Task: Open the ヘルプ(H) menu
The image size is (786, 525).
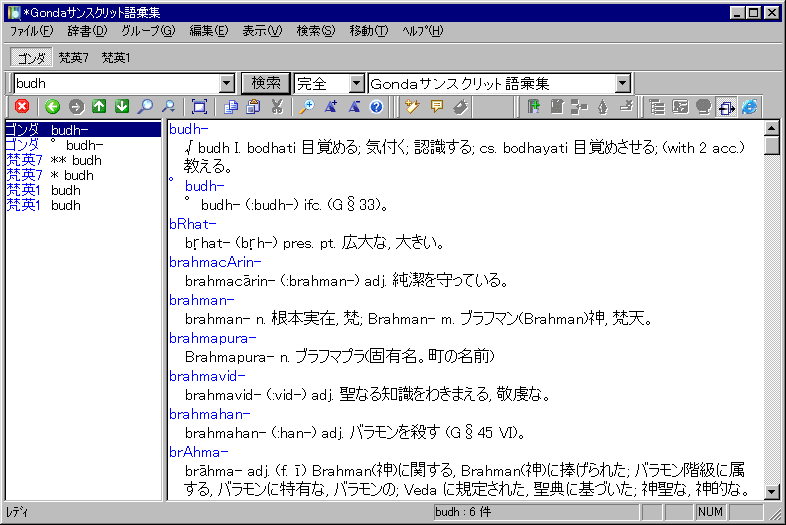Action: tap(423, 31)
